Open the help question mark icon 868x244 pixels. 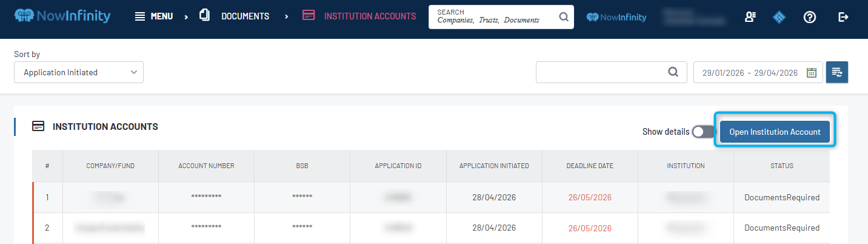810,17
